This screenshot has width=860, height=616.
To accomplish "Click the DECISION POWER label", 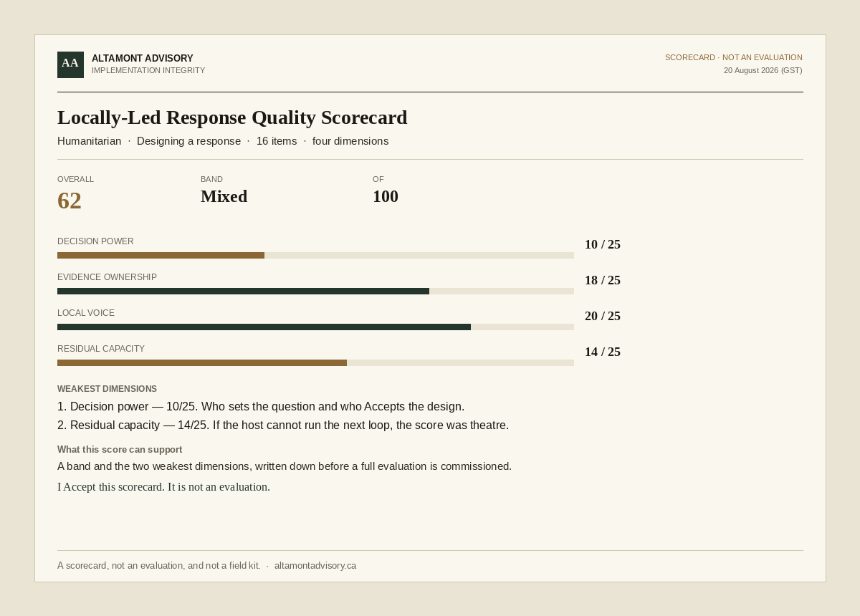I will click(x=95, y=241).
